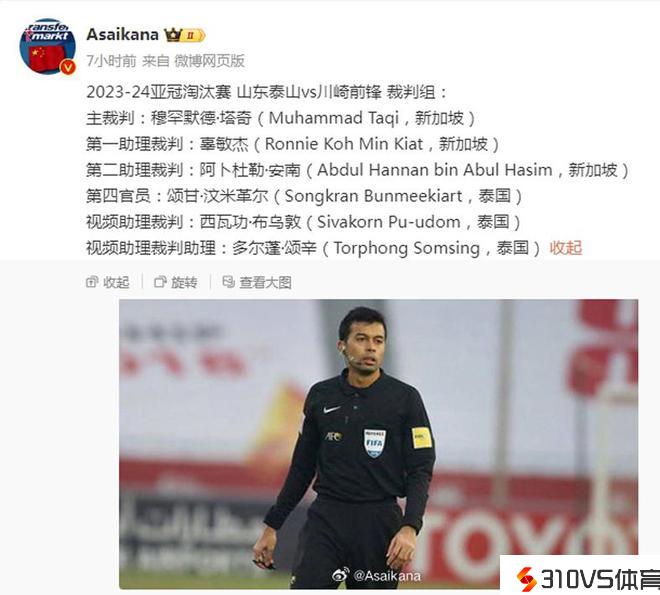
Task: Click the view large image icon
Action: pyautogui.click(x=228, y=282)
